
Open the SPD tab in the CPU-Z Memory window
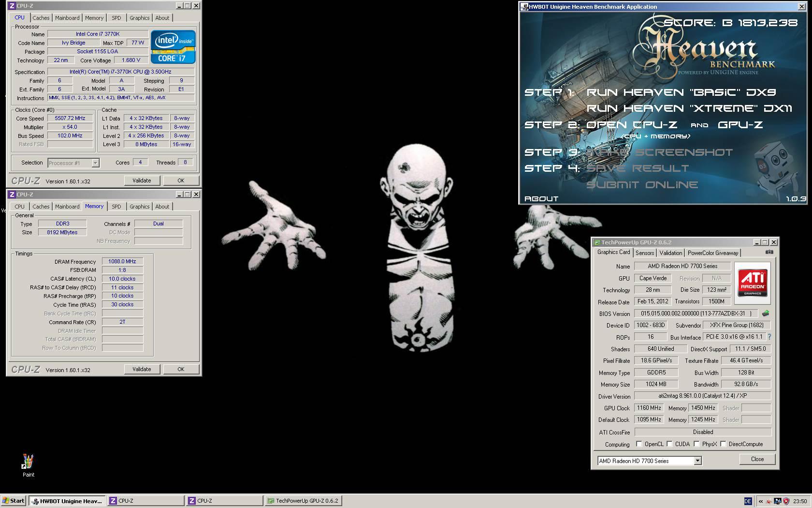pos(116,207)
